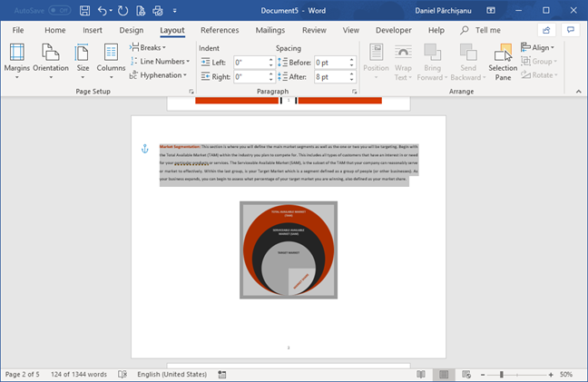This screenshot has height=382, width=588.
Task: Click the zoom out minus button
Action: 483,375
